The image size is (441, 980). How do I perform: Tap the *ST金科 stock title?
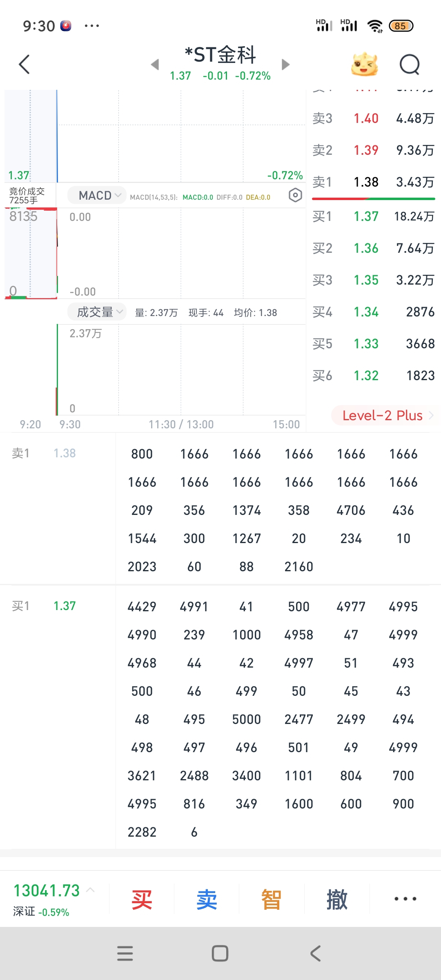(x=220, y=55)
